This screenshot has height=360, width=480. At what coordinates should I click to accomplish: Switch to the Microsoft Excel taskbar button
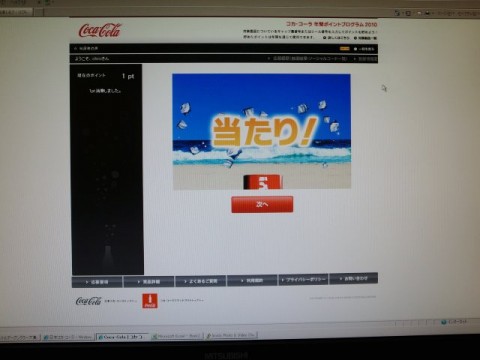point(176,336)
